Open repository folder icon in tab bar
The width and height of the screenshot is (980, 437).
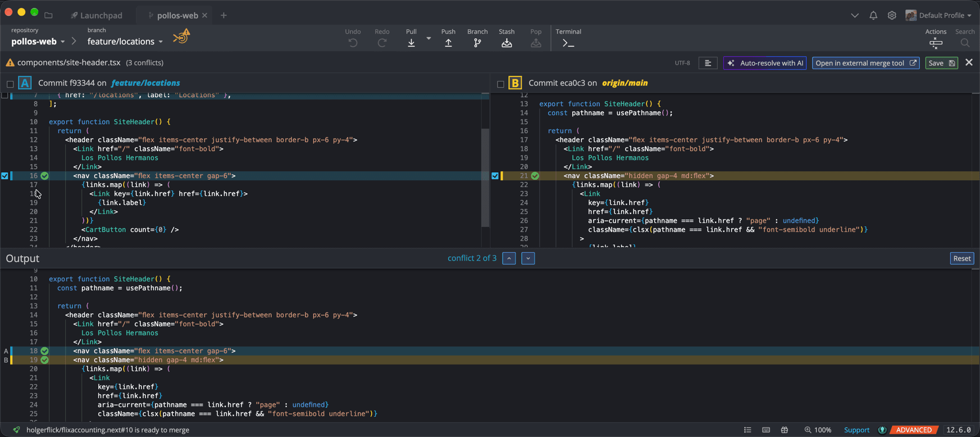[48, 15]
